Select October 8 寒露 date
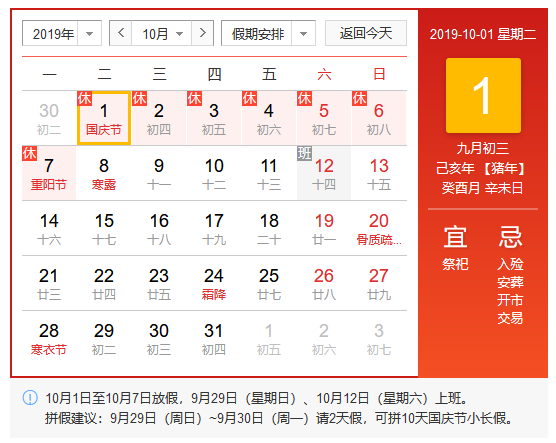This screenshot has width=556, height=443. pyautogui.click(x=104, y=173)
